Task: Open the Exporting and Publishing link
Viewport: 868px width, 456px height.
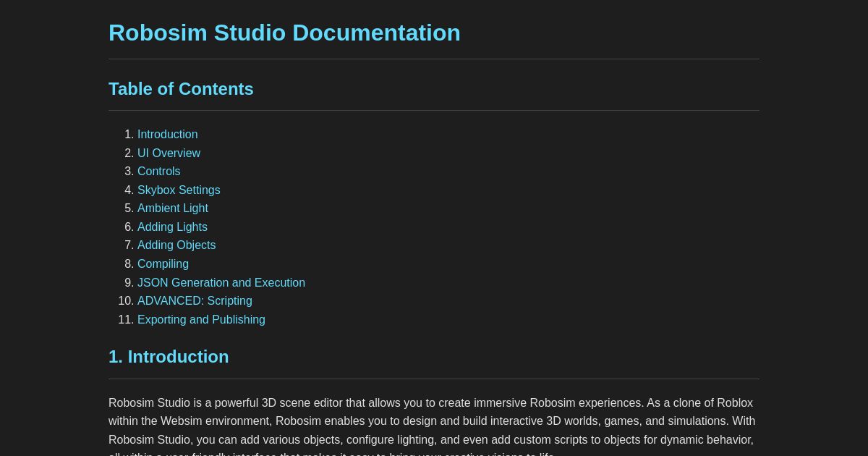Action: (x=201, y=319)
